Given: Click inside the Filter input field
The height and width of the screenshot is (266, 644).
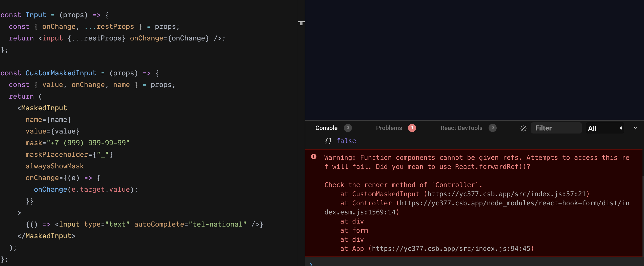Looking at the screenshot, I should click(556, 128).
